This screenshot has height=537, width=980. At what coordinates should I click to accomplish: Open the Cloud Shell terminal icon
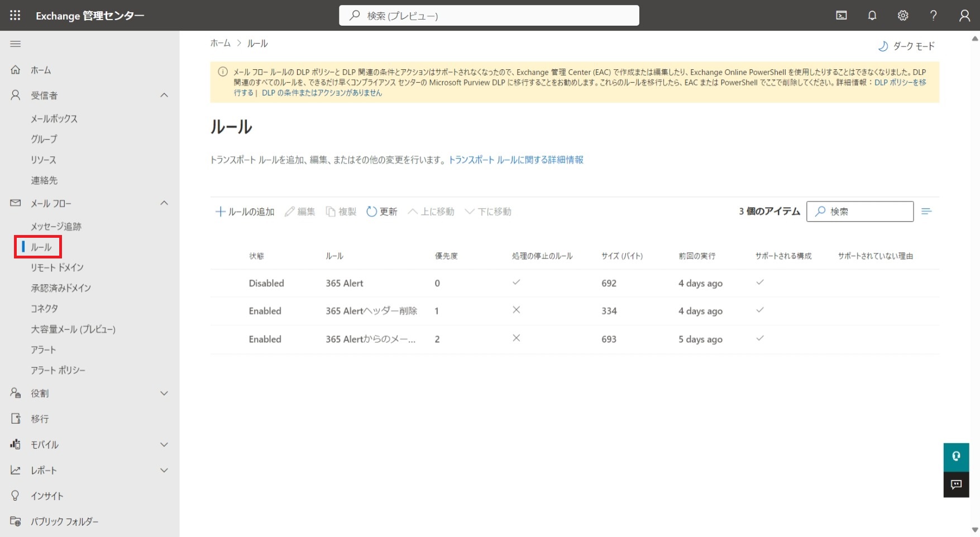pyautogui.click(x=841, y=16)
